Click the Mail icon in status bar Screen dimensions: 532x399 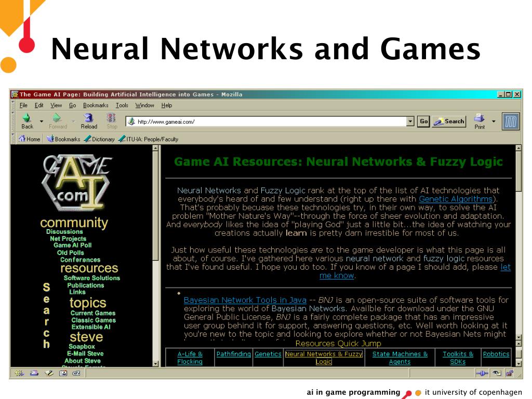point(34,373)
